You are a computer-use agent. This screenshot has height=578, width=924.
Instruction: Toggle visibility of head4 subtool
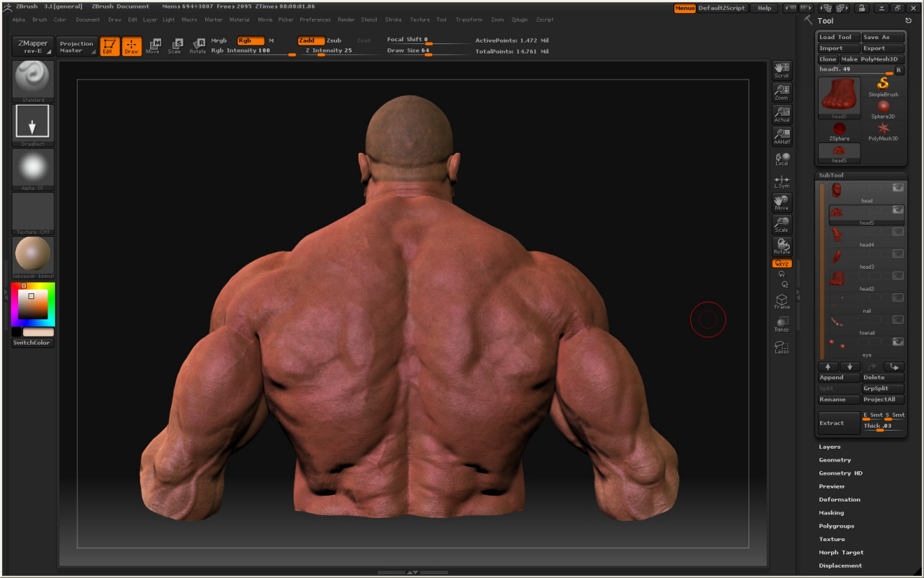[897, 232]
